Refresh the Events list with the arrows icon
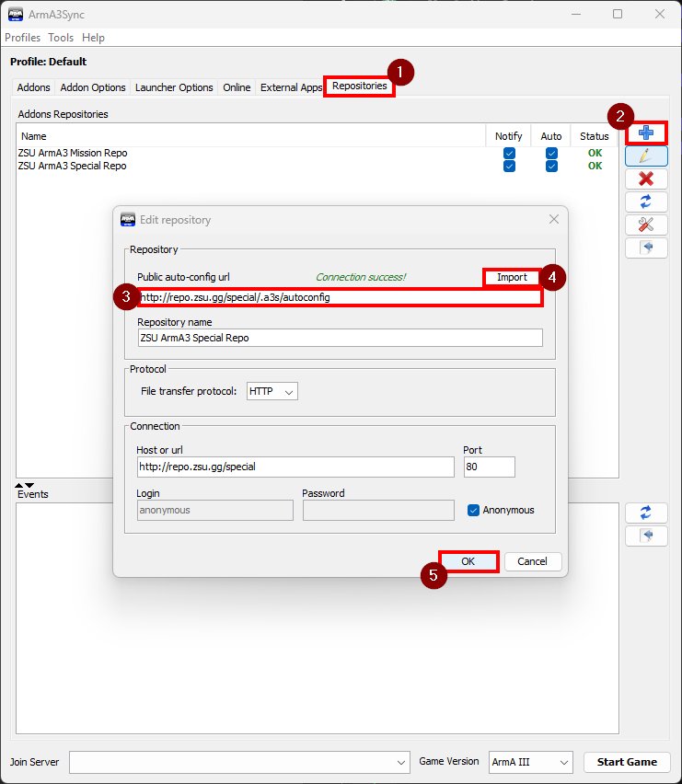The image size is (682, 784). (x=646, y=513)
